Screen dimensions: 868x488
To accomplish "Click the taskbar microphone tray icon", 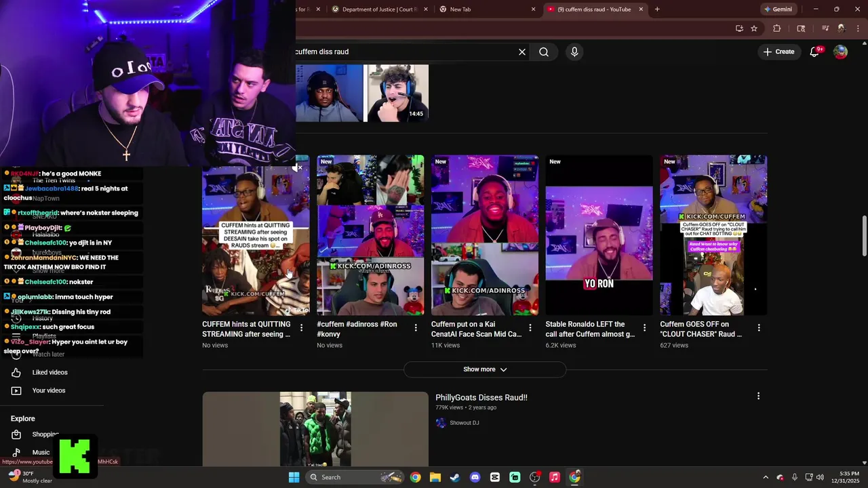I will [794, 477].
